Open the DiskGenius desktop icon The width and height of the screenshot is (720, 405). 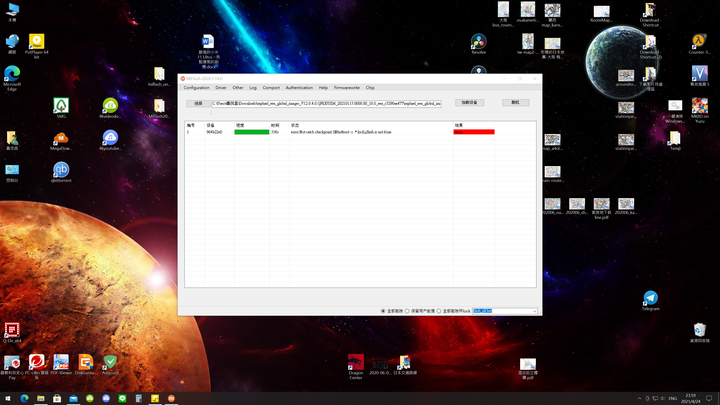86,365
